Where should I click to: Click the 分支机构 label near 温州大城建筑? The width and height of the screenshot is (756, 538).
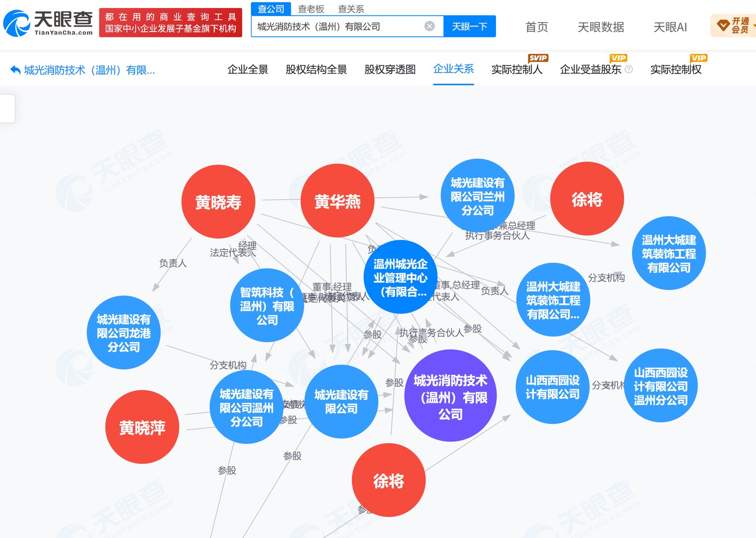(x=606, y=278)
